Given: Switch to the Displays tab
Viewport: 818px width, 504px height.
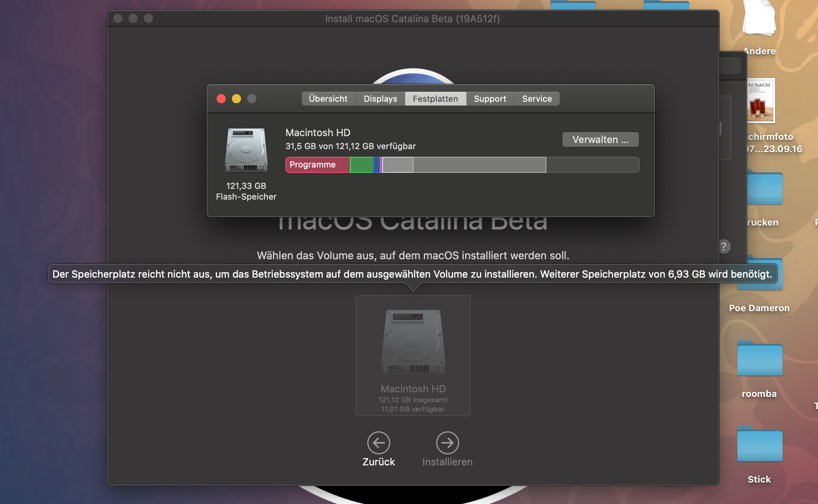Looking at the screenshot, I should (380, 99).
